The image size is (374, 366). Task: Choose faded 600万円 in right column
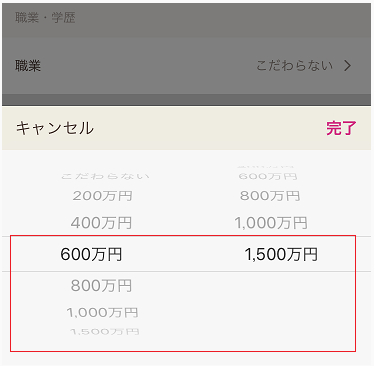click(x=268, y=176)
